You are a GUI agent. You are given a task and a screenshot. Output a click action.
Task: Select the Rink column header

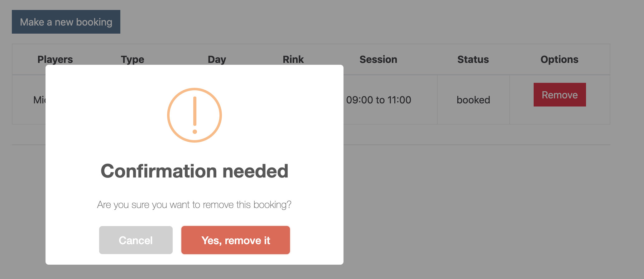click(x=293, y=59)
